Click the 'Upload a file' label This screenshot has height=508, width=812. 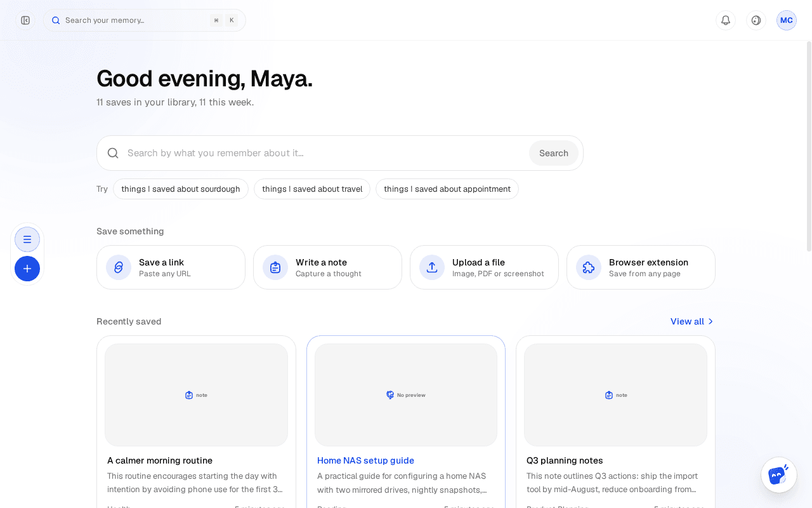(x=478, y=262)
